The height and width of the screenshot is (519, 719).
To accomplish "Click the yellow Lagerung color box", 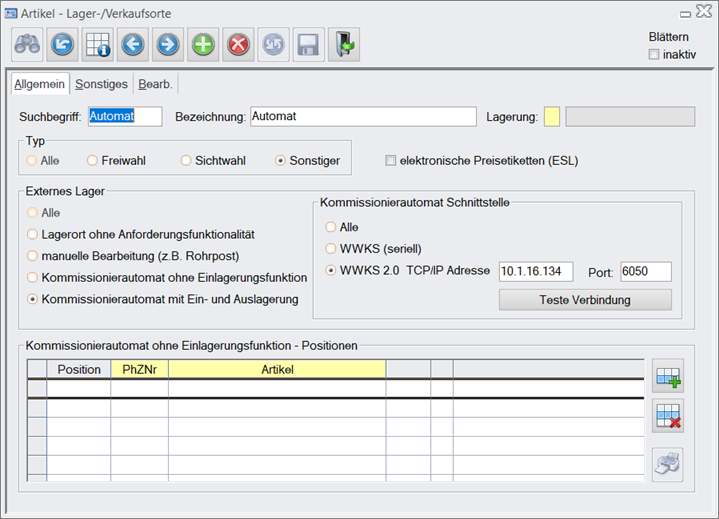I will point(552,117).
